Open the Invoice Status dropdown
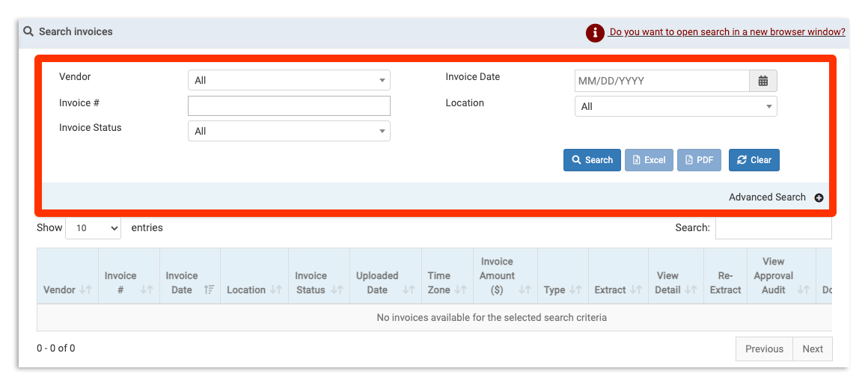Image resolution: width=868 pixels, height=386 pixels. [288, 131]
